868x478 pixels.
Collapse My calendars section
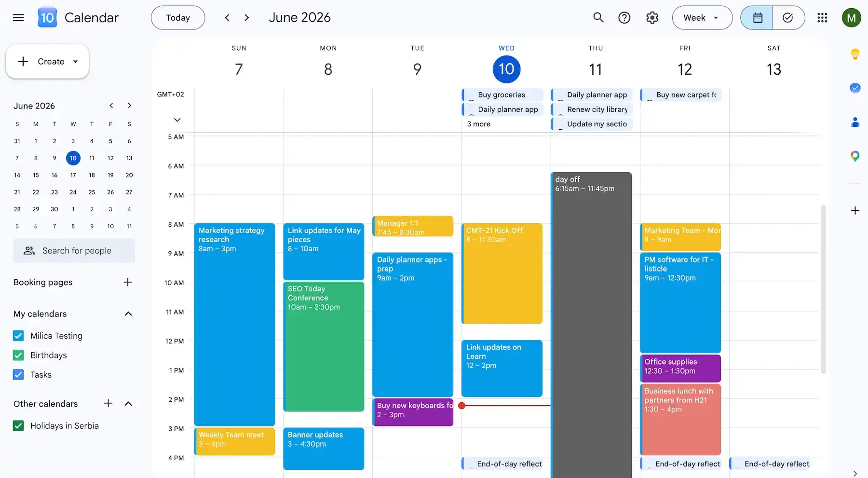click(x=128, y=314)
